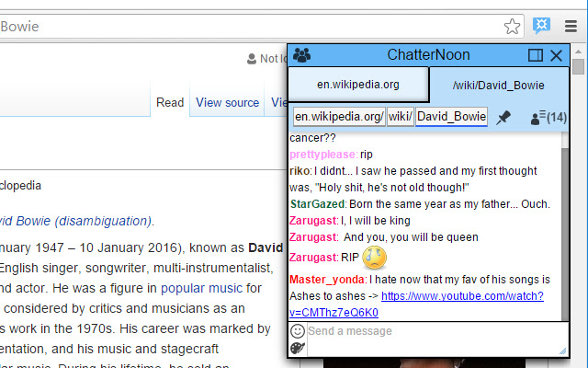Select the David_Bowie path segment
588x368 pixels.
tap(451, 117)
